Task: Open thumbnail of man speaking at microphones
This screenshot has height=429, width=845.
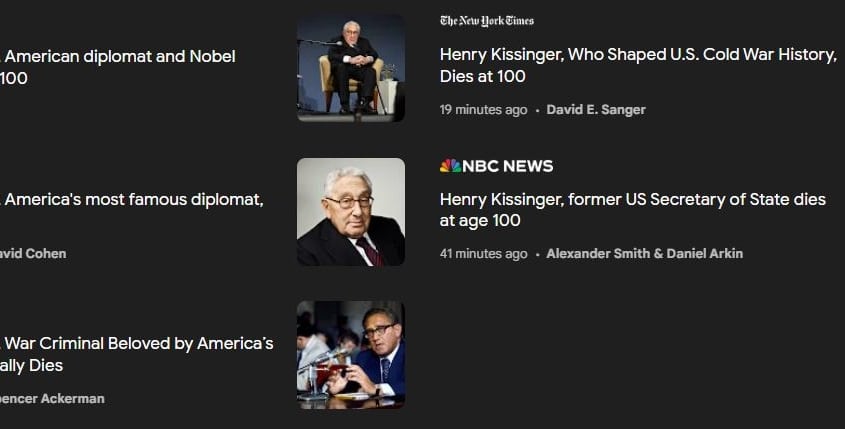Action: click(351, 355)
